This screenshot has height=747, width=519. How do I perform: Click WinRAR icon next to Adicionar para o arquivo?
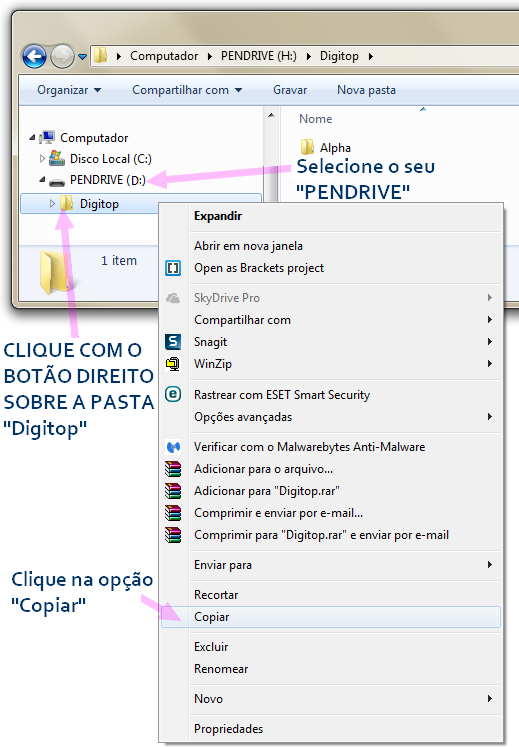(173, 469)
